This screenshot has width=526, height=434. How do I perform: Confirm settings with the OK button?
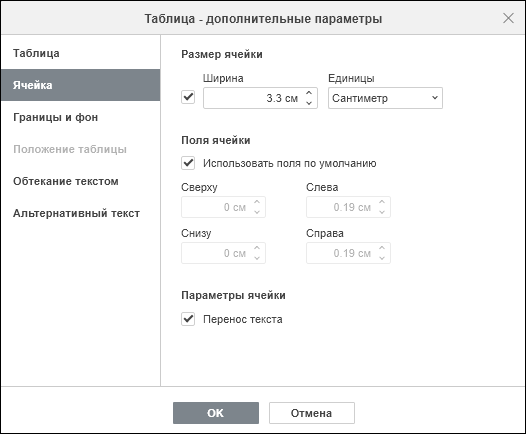click(x=216, y=413)
